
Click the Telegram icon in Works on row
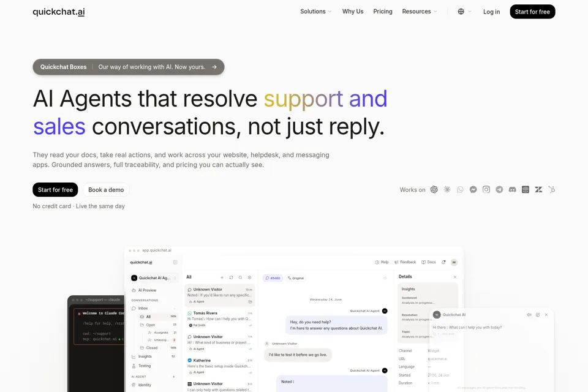pos(499,189)
